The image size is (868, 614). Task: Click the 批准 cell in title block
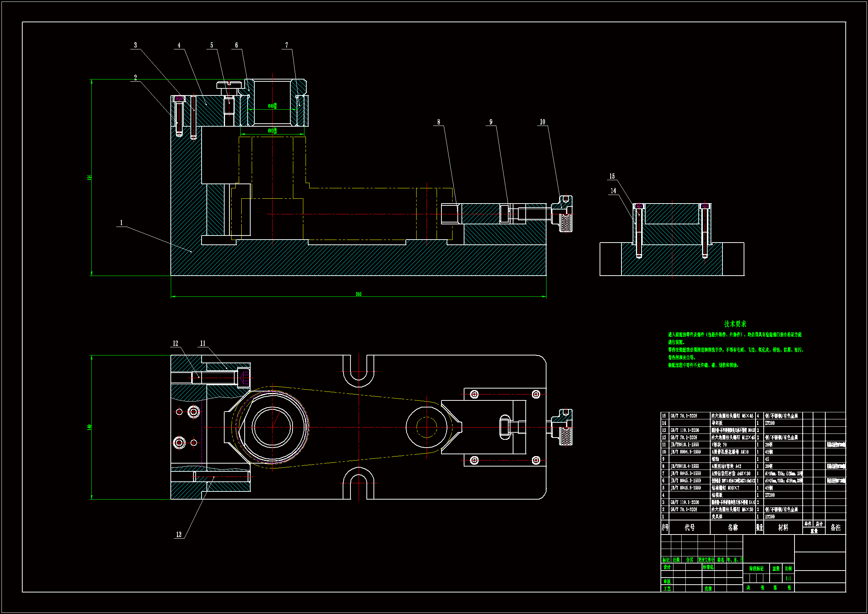click(x=708, y=589)
